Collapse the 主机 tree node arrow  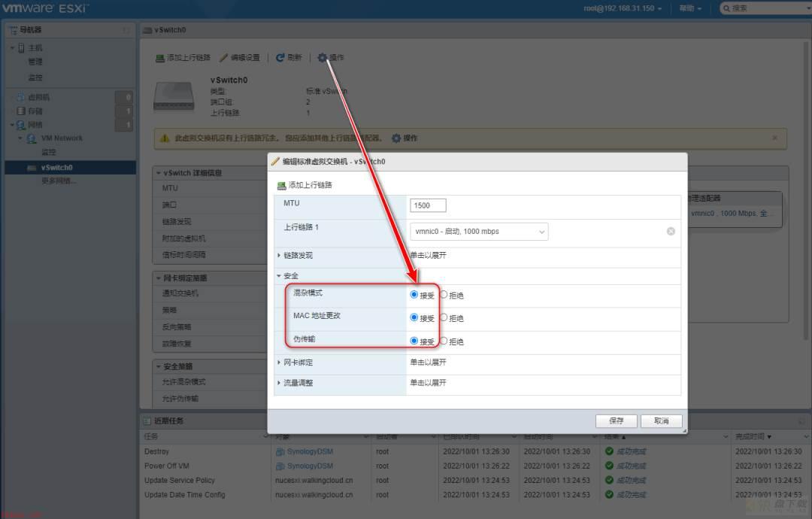[x=13, y=47]
